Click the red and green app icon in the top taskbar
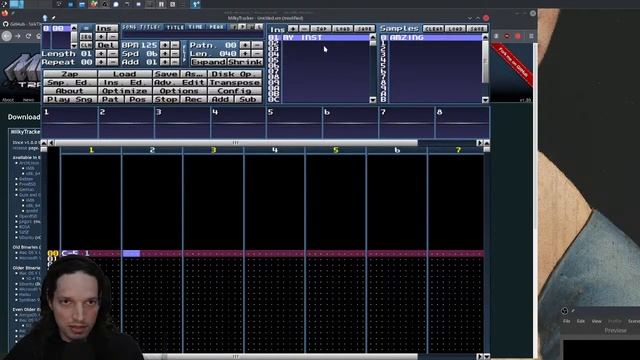 93,4
